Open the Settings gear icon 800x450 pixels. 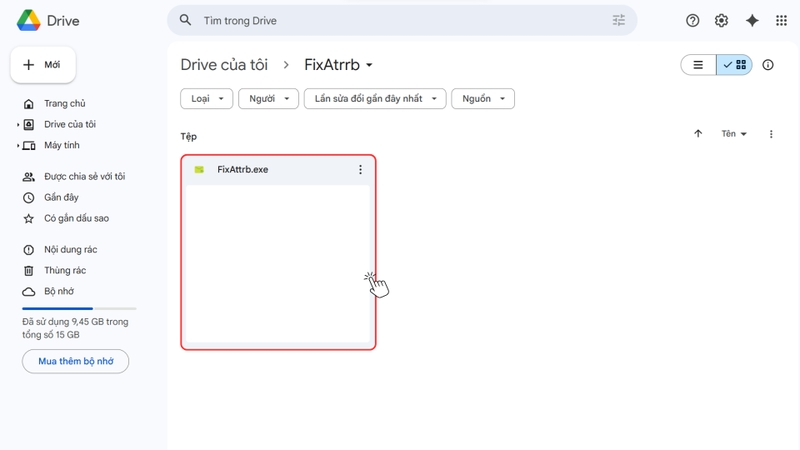click(721, 20)
